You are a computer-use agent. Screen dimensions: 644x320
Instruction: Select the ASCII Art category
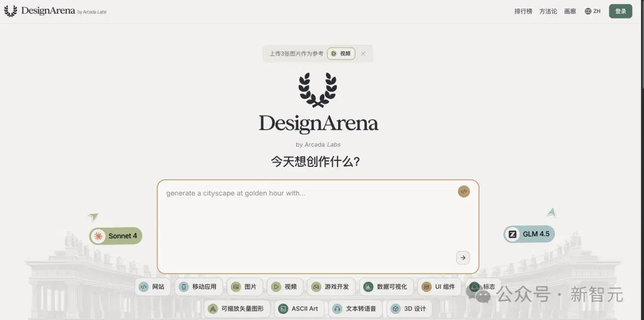(x=299, y=309)
